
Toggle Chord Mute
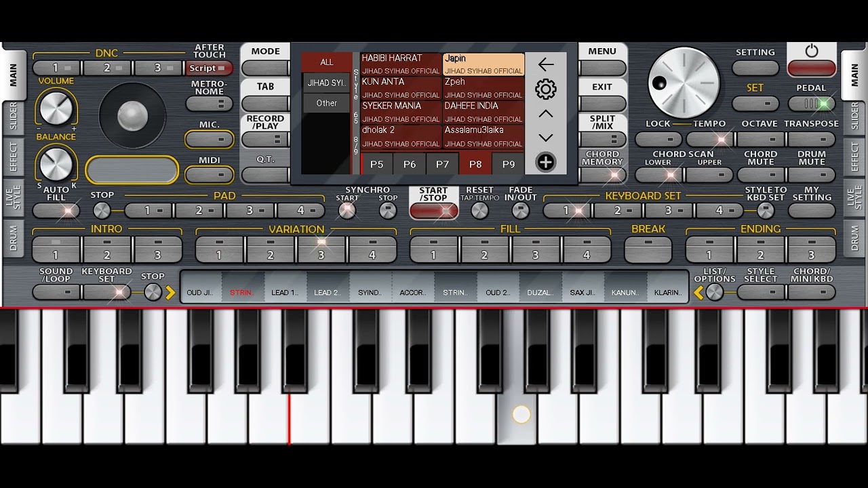761,175
